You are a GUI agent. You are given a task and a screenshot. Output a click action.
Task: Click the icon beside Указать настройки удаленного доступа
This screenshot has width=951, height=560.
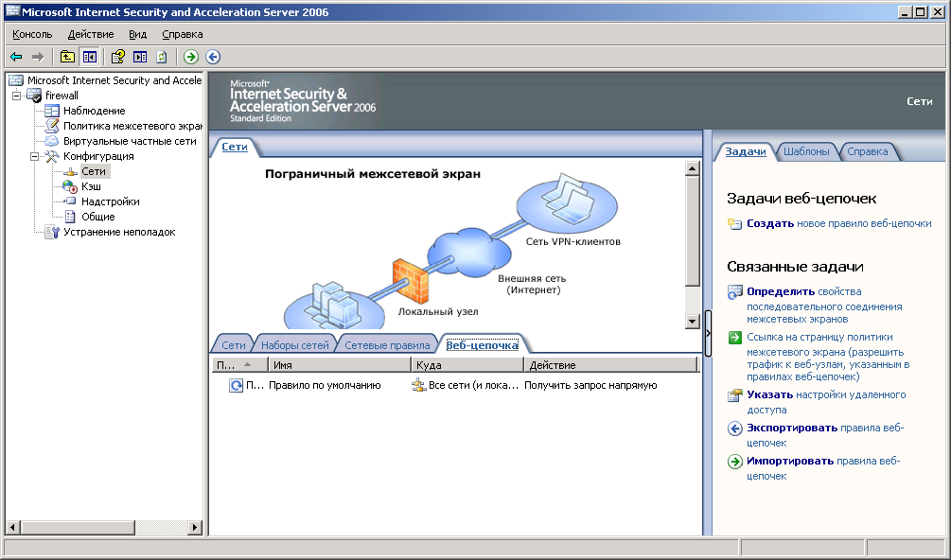coord(734,395)
